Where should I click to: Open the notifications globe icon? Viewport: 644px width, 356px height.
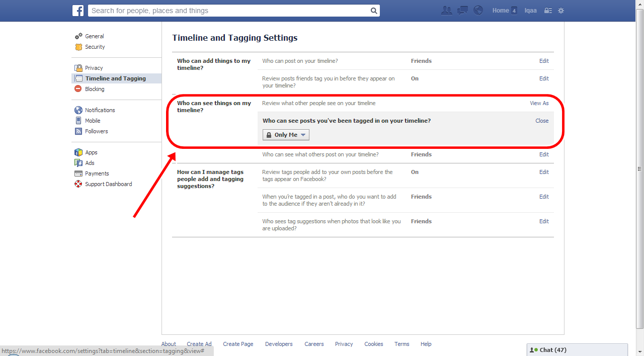point(478,11)
